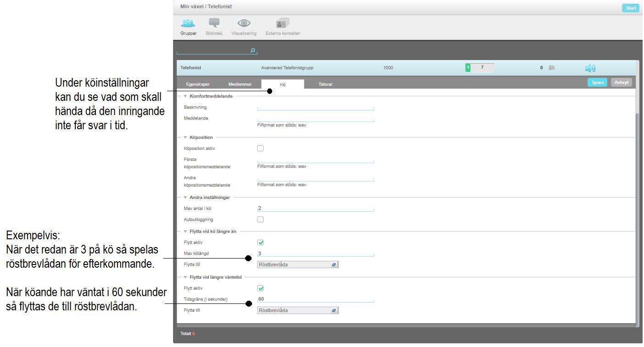Screen dimensions: 644x347
Task: Collapse Flytta vid kö längre än section
Action: pos(185,231)
